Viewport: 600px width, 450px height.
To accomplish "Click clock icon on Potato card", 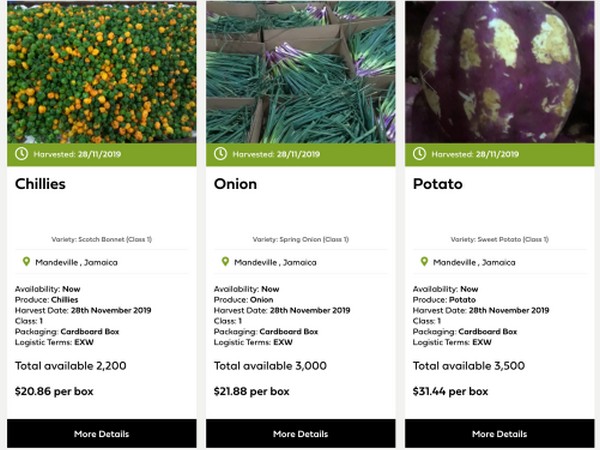I will point(420,155).
